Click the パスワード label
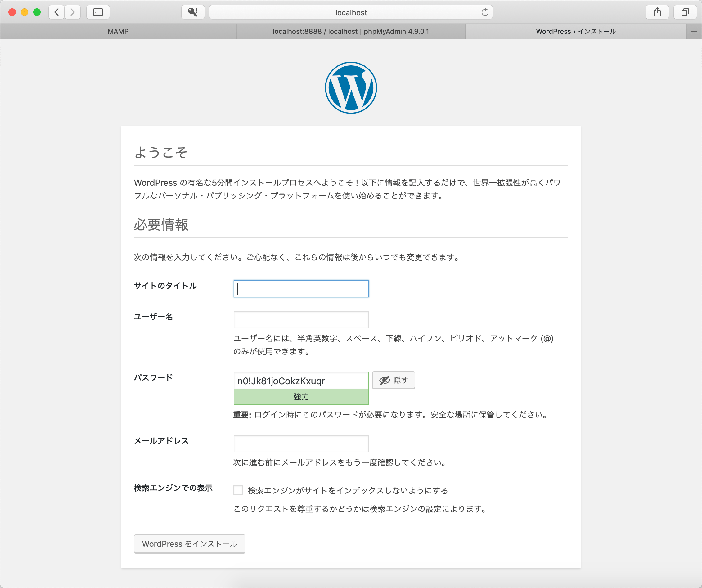 (x=153, y=377)
